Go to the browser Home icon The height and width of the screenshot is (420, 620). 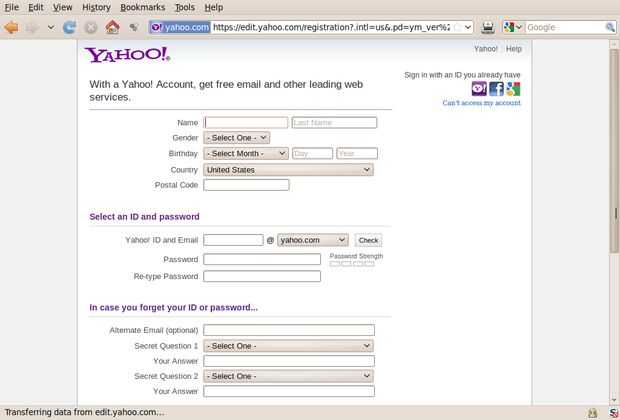pyautogui.click(x=112, y=27)
